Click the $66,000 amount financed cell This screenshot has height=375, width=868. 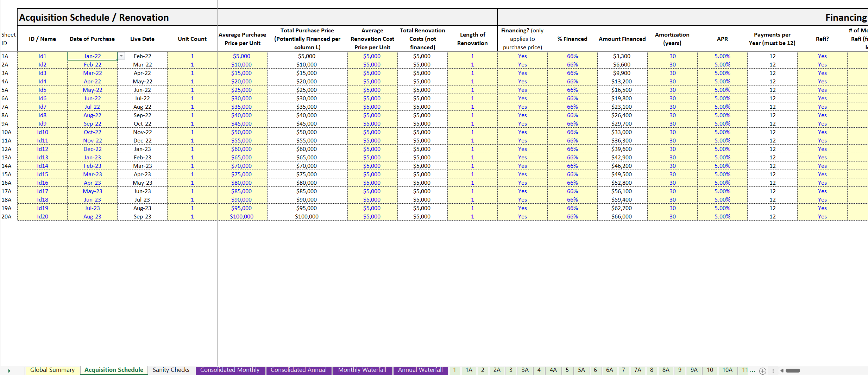pyautogui.click(x=622, y=216)
